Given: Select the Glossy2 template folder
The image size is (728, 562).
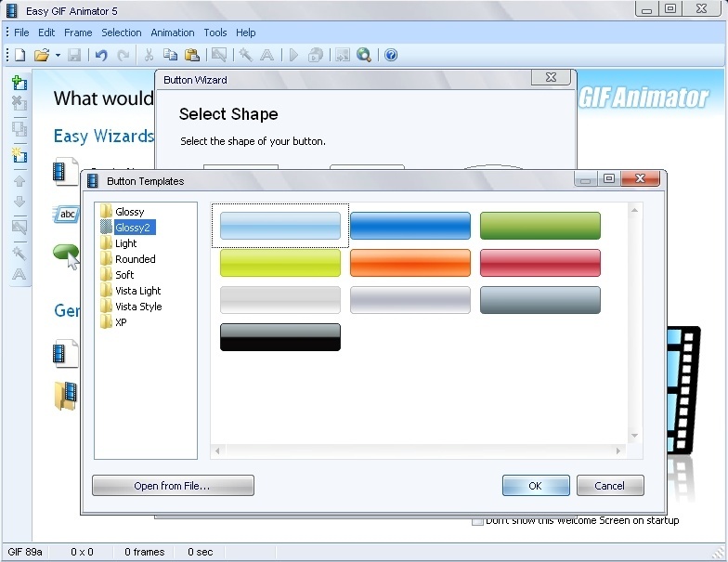Looking at the screenshot, I should (x=128, y=228).
